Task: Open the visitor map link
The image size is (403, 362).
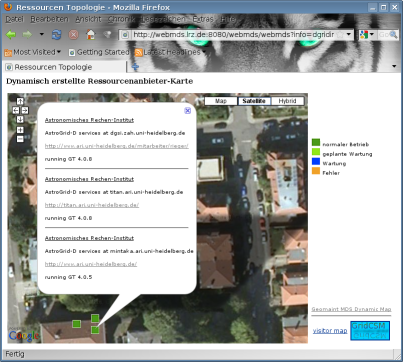Action: (330, 330)
